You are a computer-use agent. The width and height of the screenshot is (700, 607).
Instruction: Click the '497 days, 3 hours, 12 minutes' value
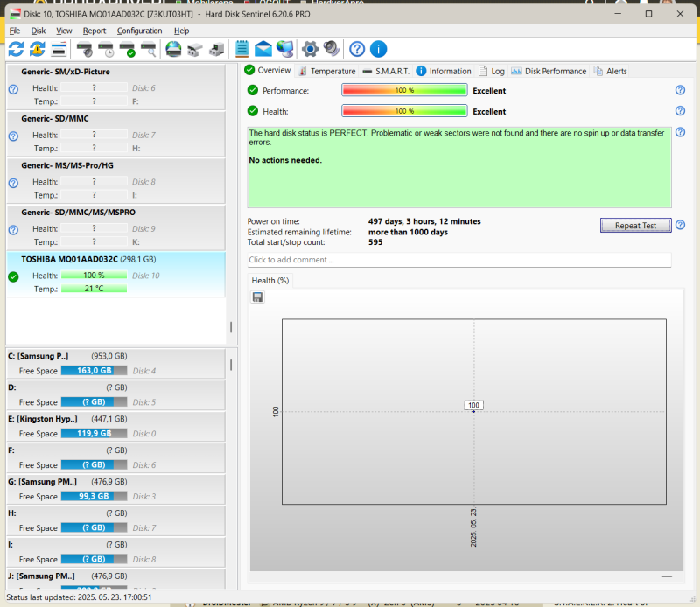(x=424, y=221)
